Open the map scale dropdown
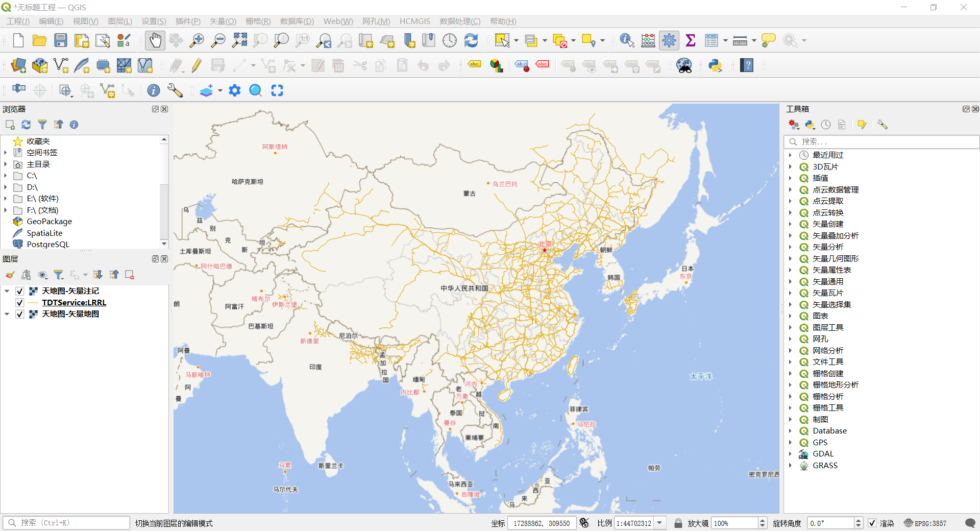Screen dimensions: 980x531 click(660, 523)
